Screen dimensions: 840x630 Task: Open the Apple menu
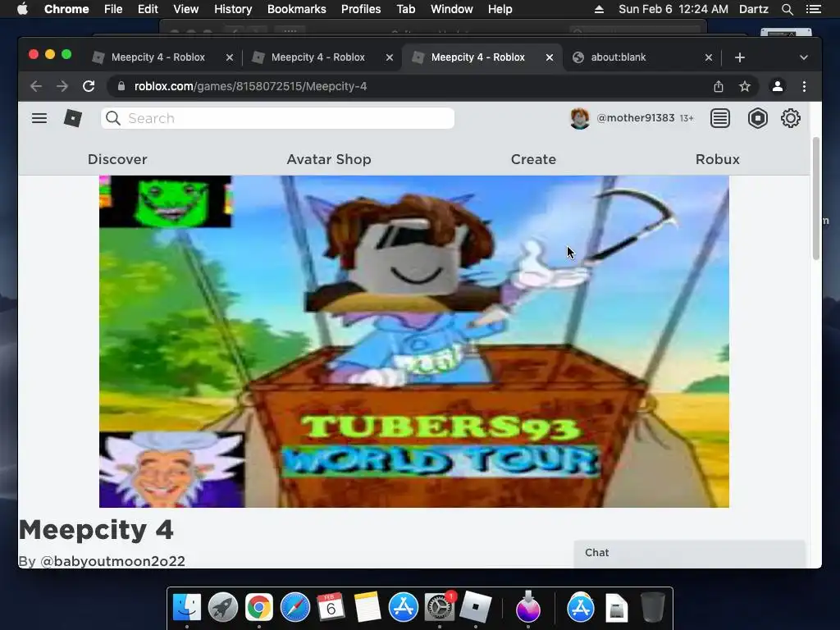point(22,9)
